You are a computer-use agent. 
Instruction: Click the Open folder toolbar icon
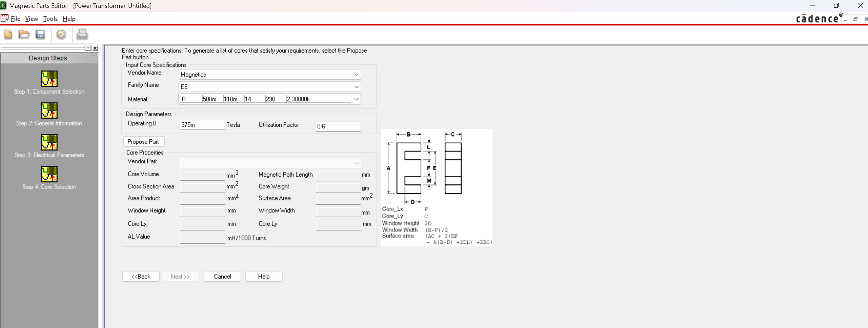point(24,35)
